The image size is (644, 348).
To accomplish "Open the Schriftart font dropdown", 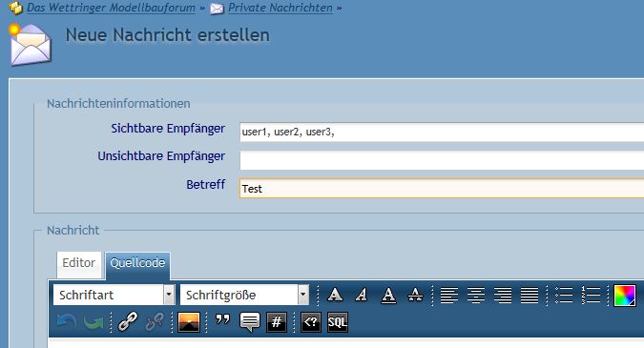I will [114, 295].
